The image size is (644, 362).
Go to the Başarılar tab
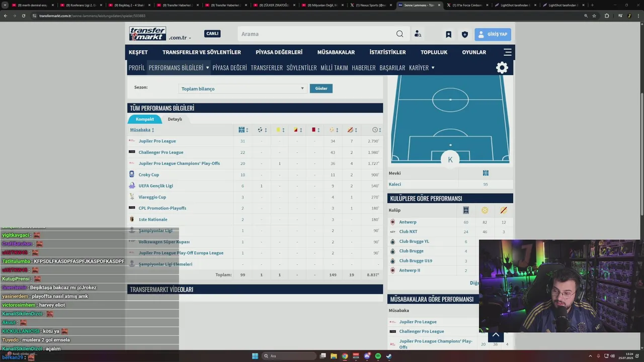[392, 68]
